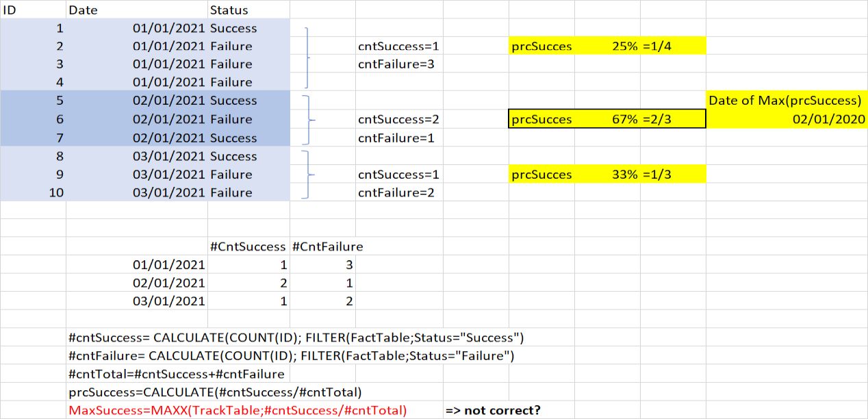This screenshot has height=419, width=868.
Task: Select the =1/4 cell
Action: (x=673, y=46)
